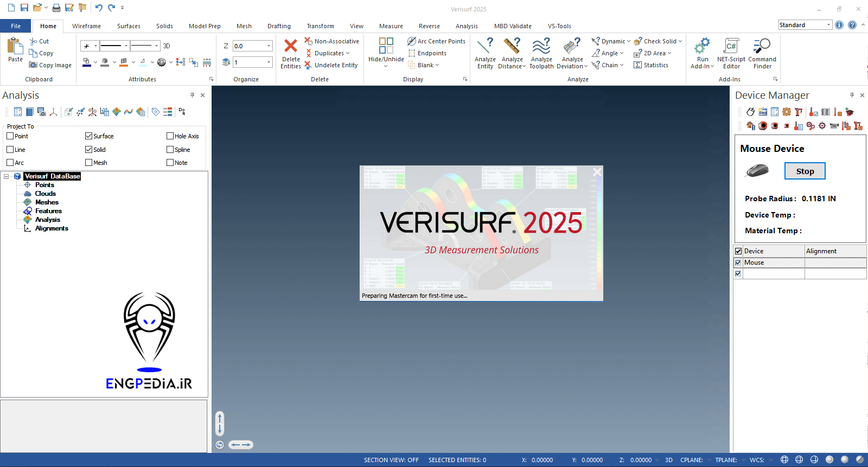Open the Command Finder
Screen dimensions: 868x467
point(762,53)
